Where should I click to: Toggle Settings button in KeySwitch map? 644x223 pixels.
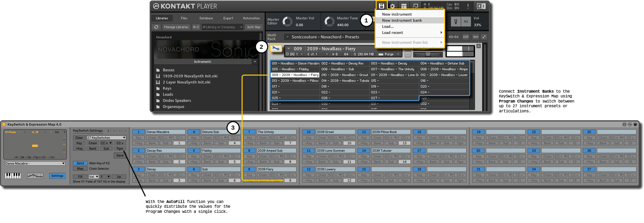click(57, 176)
